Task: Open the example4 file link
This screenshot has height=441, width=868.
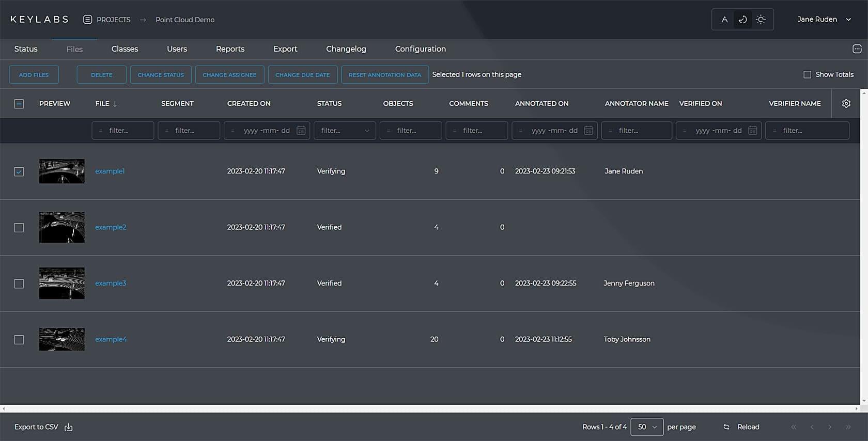Action: pos(111,339)
